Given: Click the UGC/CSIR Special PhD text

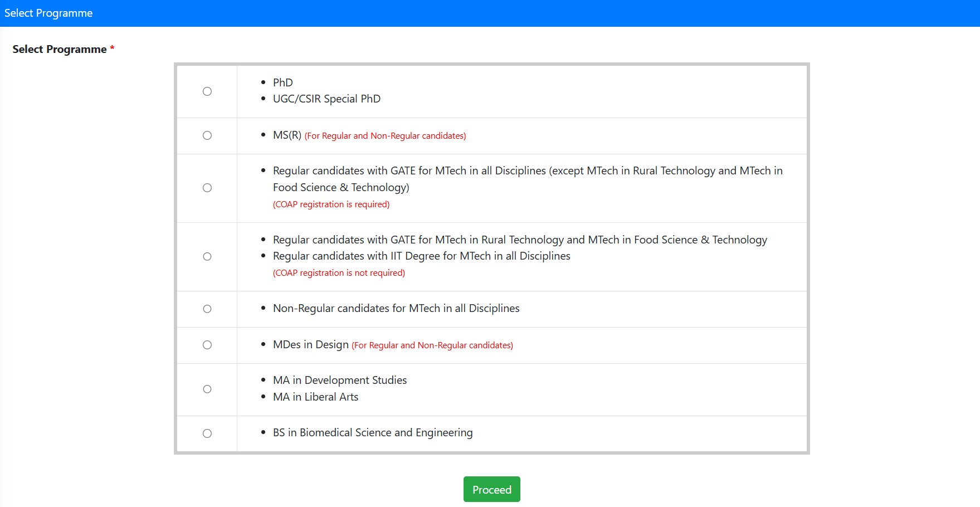Looking at the screenshot, I should coord(326,99).
